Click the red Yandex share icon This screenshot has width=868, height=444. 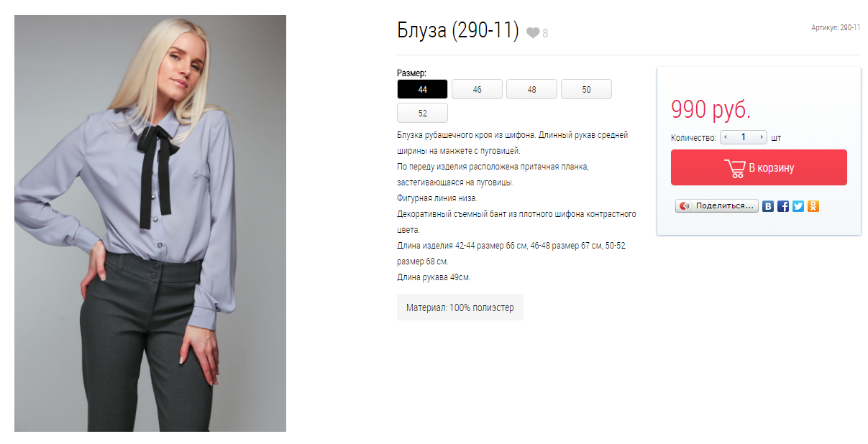click(684, 206)
